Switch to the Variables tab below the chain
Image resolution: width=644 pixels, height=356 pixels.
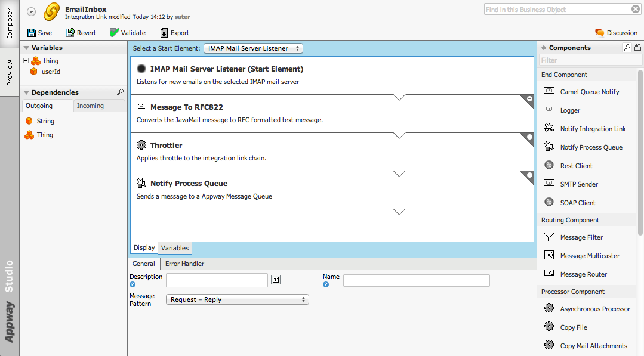click(175, 248)
